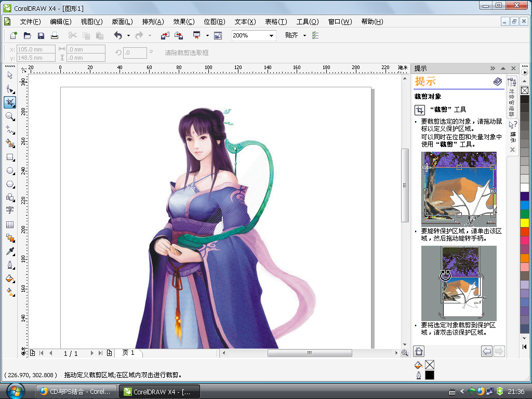Click the 清除裁剪选取框 button
The image size is (532, 399).
pyautogui.click(x=187, y=53)
